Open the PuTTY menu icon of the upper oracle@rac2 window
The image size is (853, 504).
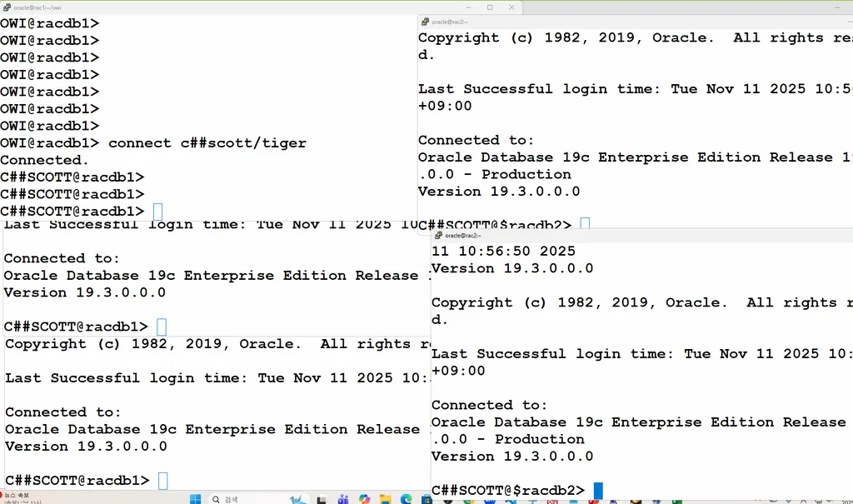(x=425, y=22)
